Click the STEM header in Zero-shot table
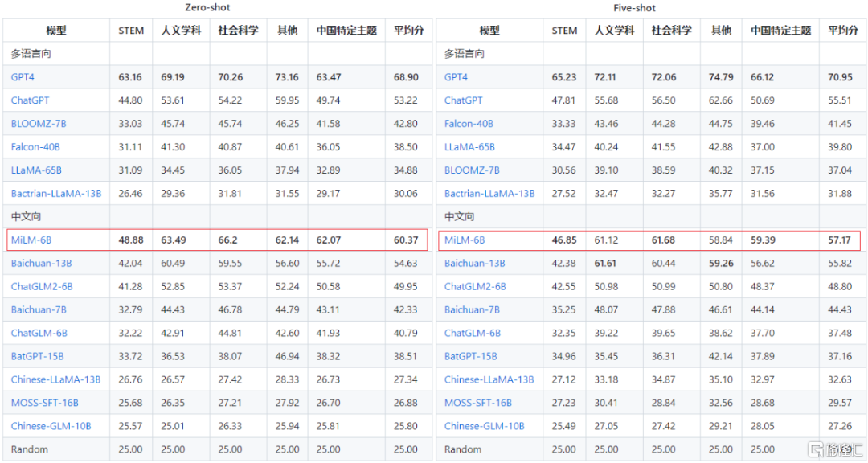 click(x=131, y=31)
